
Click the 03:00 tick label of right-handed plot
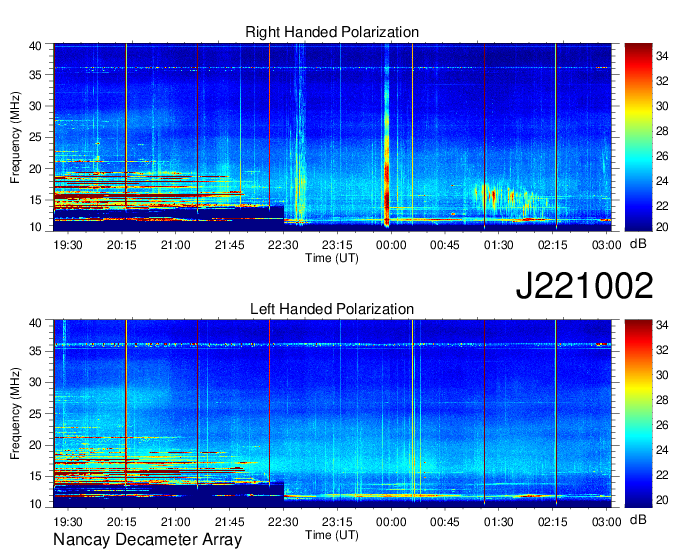click(x=607, y=245)
